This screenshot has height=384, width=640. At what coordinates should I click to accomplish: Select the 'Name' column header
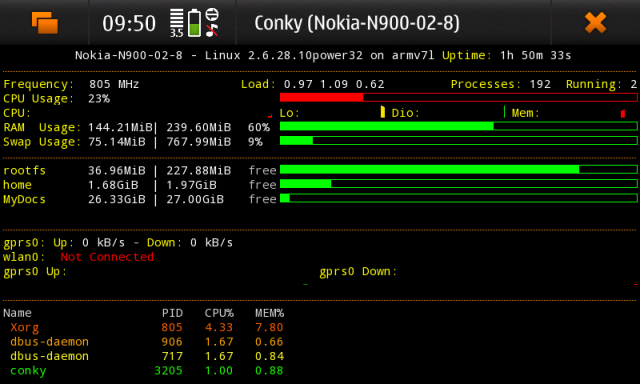[17, 313]
